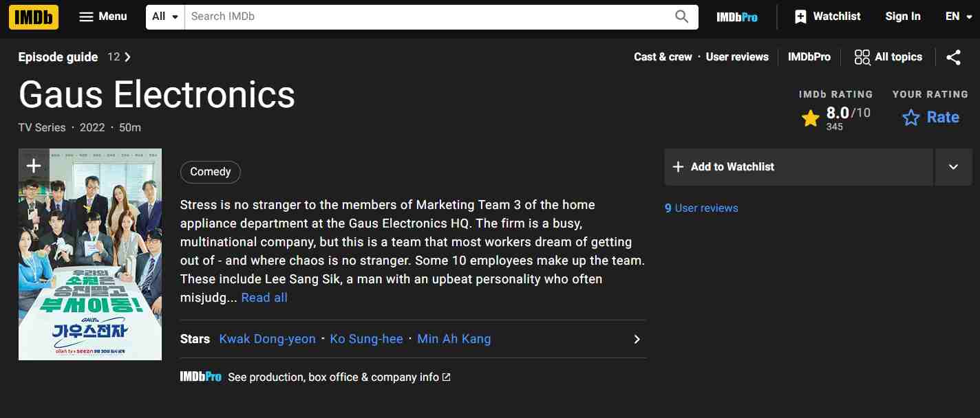Open IMDbPro link beside User reviews

[x=809, y=57]
